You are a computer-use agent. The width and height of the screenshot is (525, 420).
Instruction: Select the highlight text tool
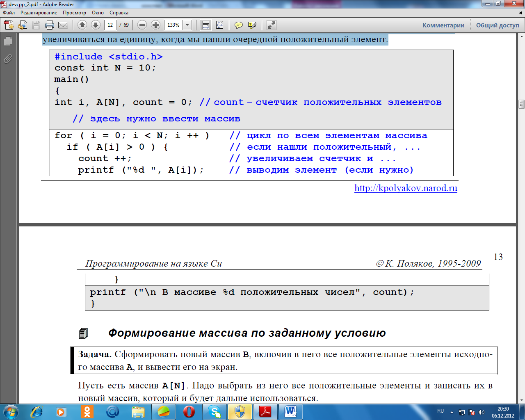(252, 25)
